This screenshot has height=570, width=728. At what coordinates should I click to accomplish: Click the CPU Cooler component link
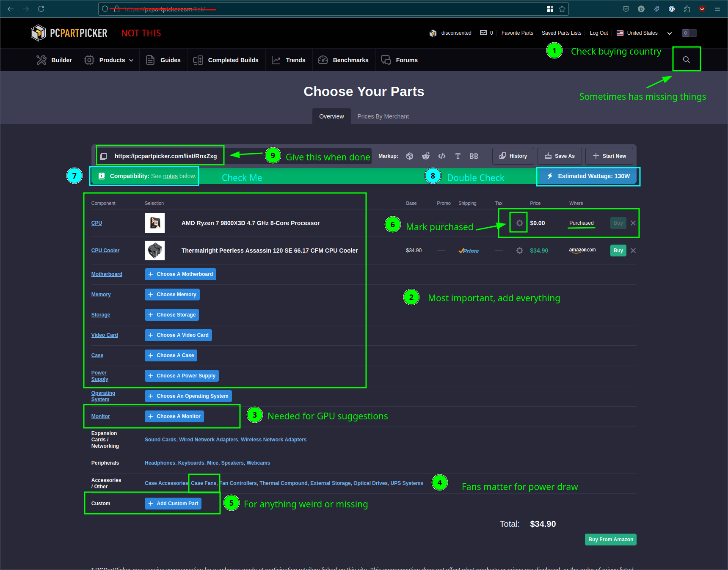tap(105, 251)
